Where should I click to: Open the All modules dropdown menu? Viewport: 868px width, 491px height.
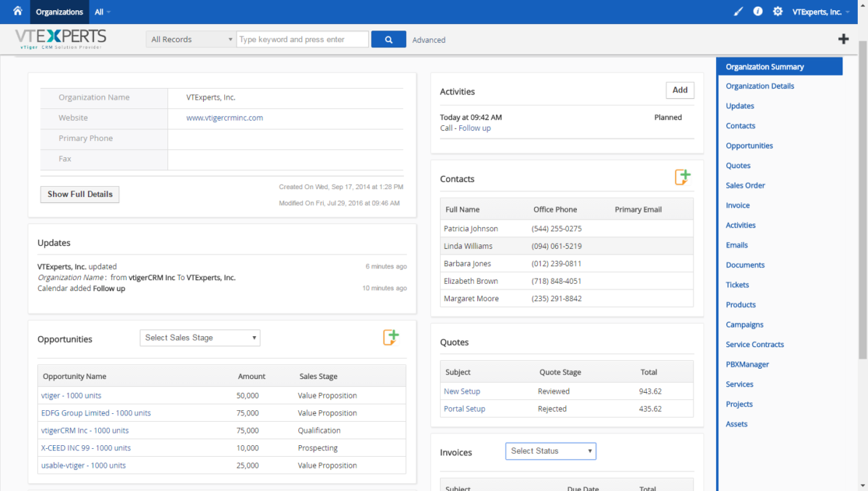(101, 11)
